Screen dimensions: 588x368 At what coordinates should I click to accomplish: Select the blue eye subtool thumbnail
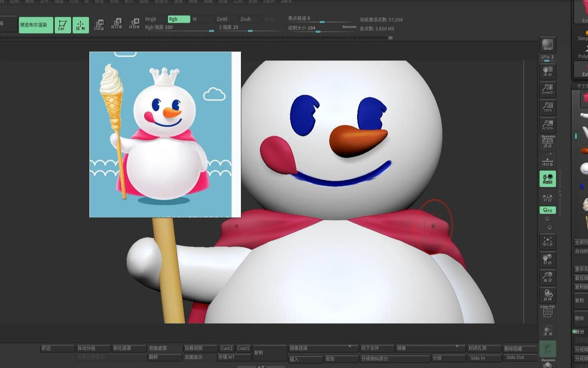coord(583,186)
